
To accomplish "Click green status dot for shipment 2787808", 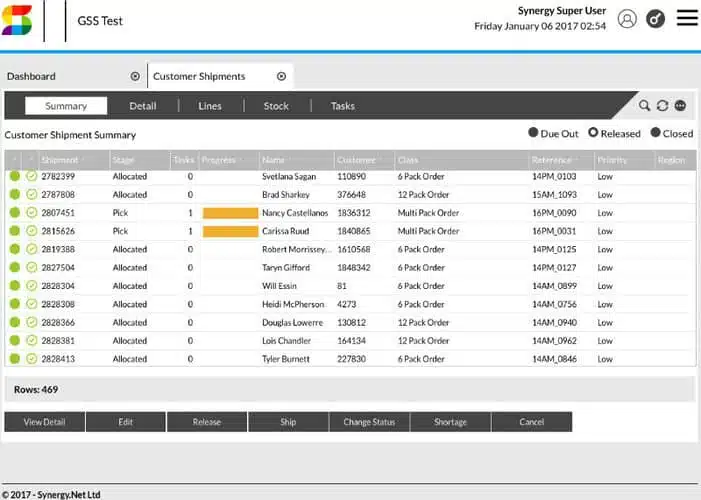I will point(15,195).
